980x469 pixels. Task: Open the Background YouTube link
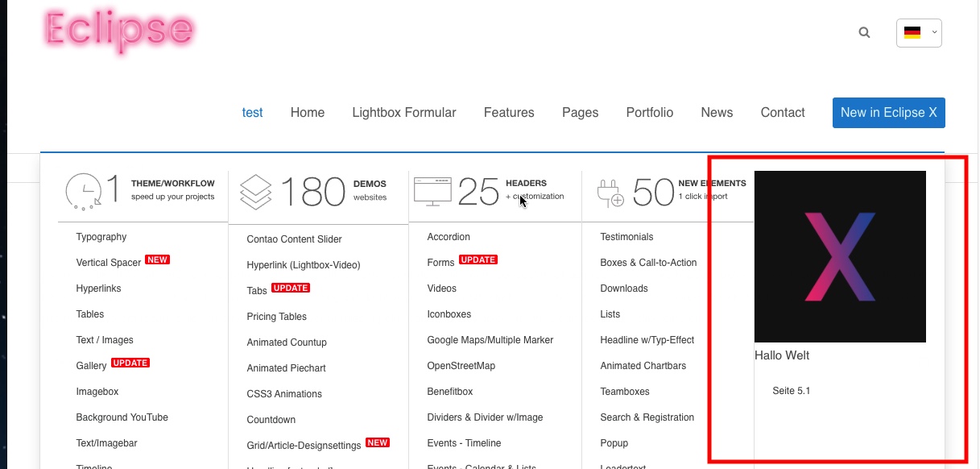click(122, 417)
